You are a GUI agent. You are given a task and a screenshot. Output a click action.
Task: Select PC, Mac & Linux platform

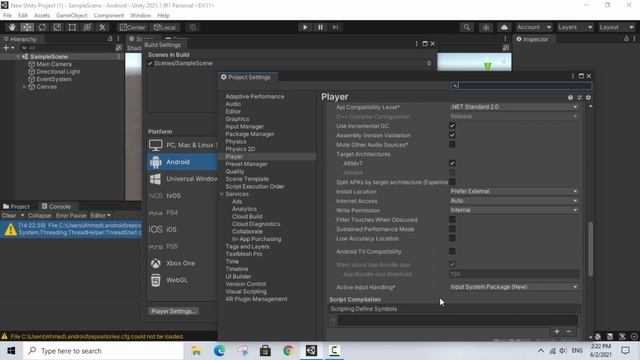coord(182,145)
